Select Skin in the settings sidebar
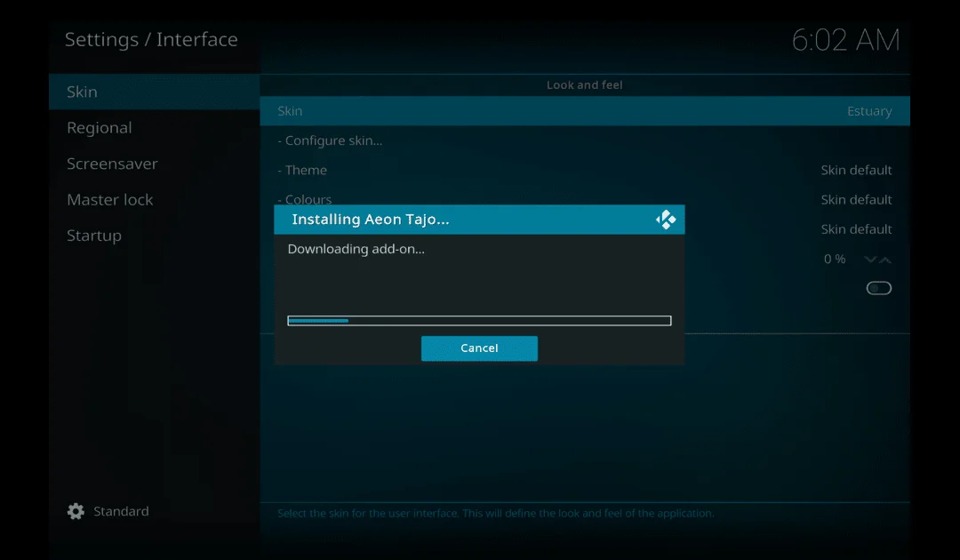The width and height of the screenshot is (960, 560). coord(82,92)
